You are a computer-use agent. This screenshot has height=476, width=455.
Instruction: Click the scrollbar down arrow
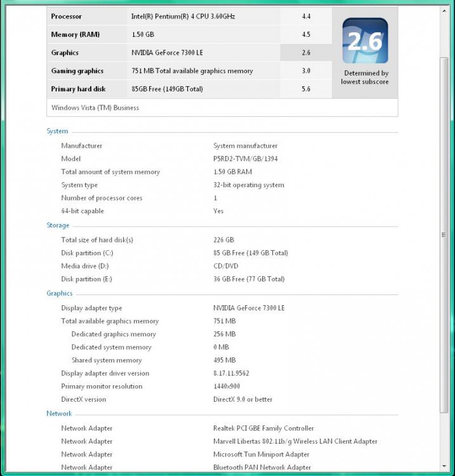pyautogui.click(x=444, y=466)
